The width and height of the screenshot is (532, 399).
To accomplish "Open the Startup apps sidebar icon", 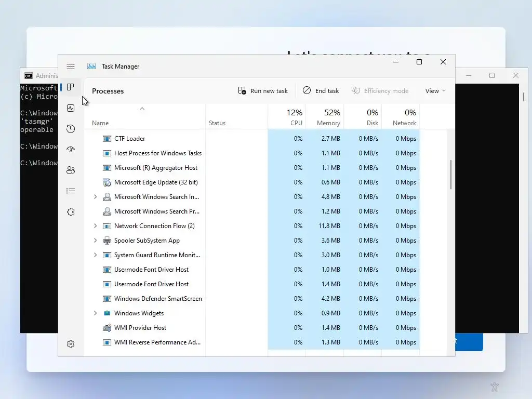I will pos(71,149).
